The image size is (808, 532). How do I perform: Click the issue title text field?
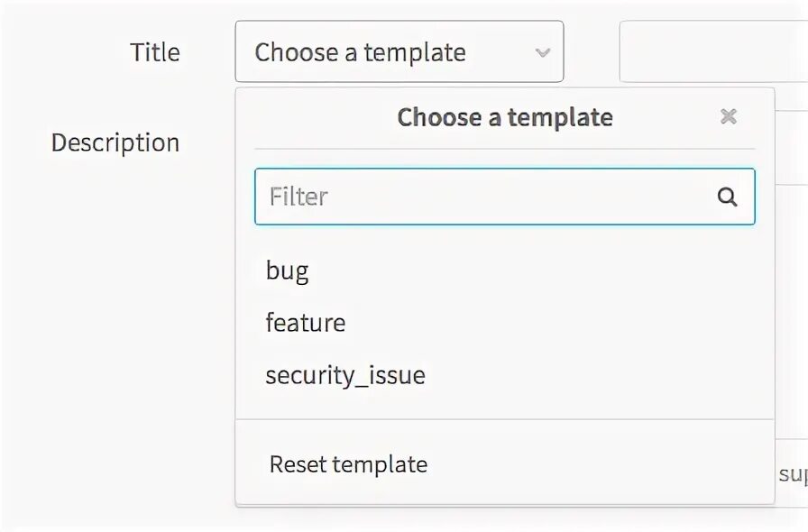[x=713, y=51]
